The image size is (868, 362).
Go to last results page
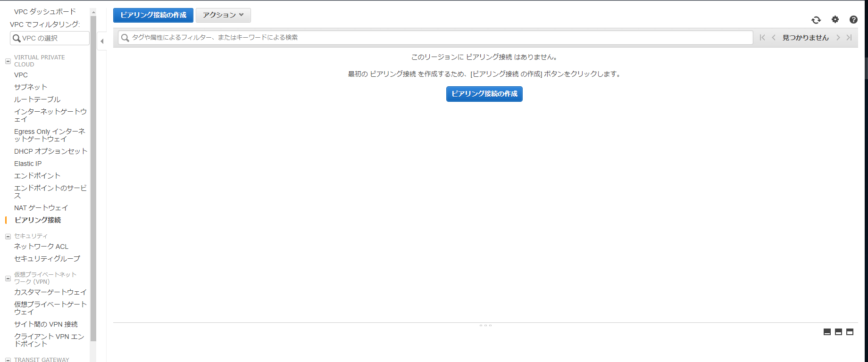(849, 38)
